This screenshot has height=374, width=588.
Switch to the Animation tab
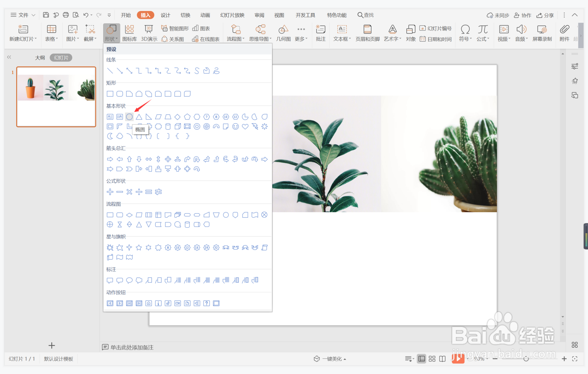[205, 15]
